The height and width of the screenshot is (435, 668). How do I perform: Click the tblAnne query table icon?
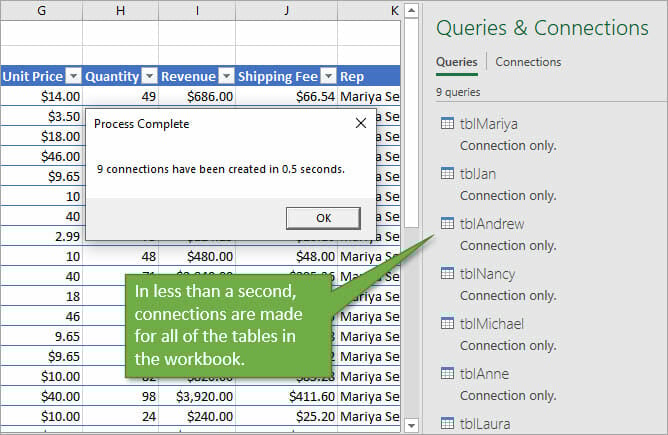point(448,374)
